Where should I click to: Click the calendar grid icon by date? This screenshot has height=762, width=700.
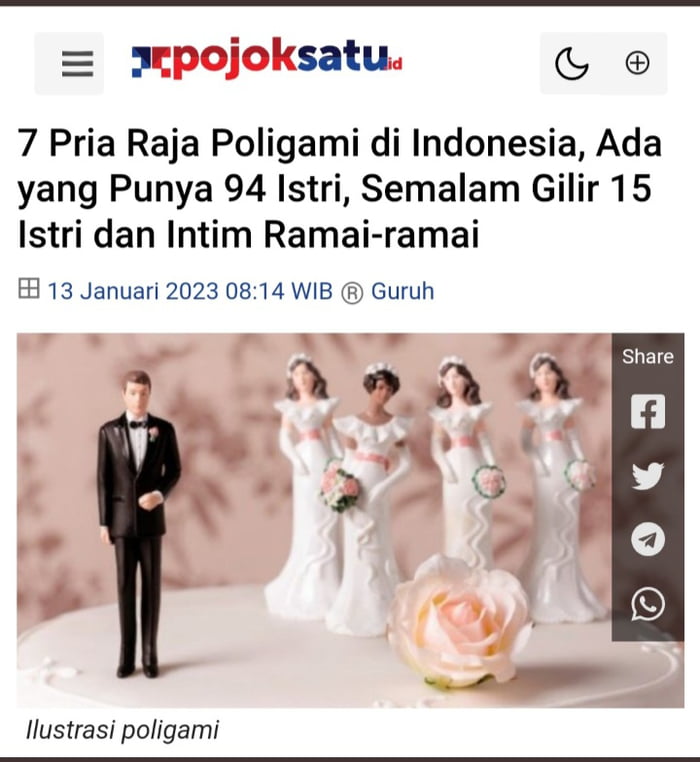pyautogui.click(x=29, y=288)
